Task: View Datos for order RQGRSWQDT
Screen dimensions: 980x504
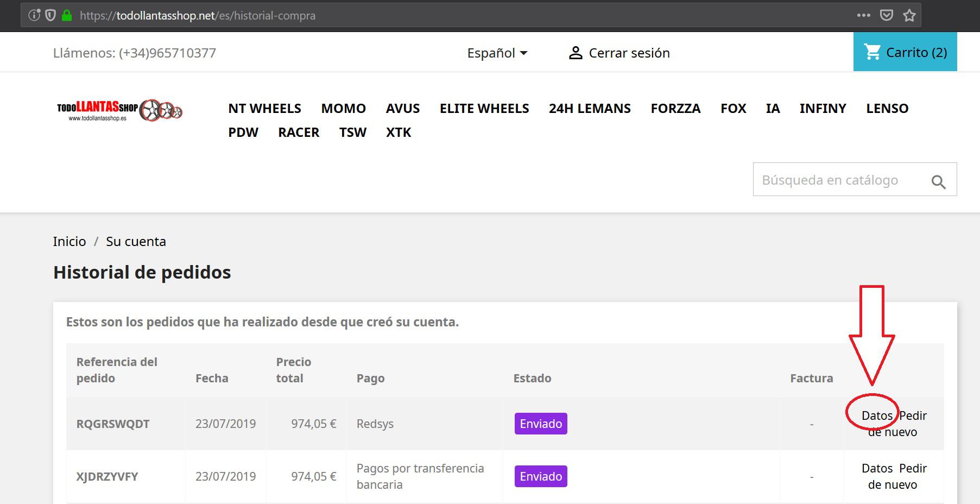Action: (876, 415)
